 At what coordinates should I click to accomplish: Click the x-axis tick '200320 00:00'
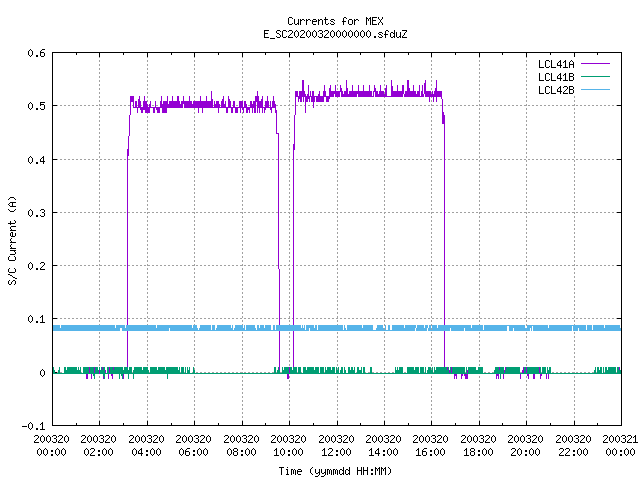(x=51, y=446)
